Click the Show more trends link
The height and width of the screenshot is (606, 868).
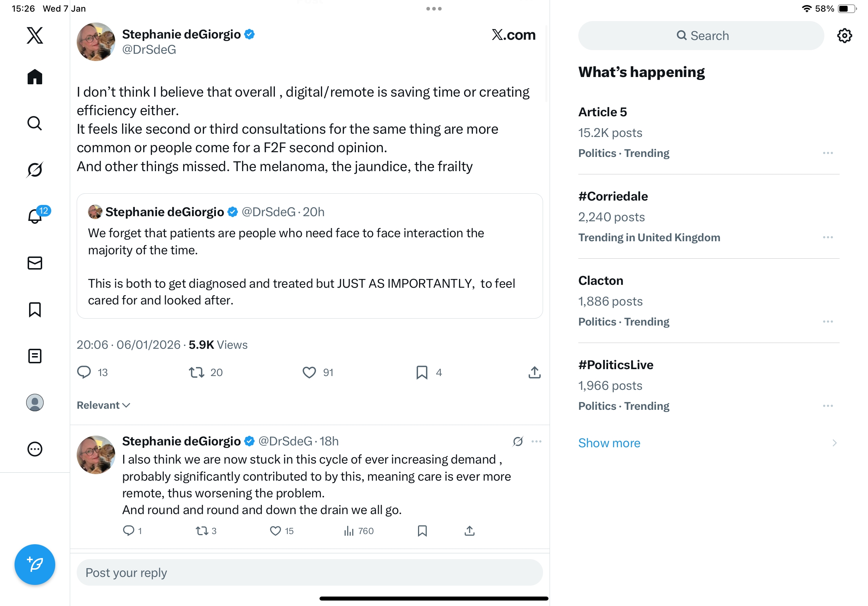609,443
